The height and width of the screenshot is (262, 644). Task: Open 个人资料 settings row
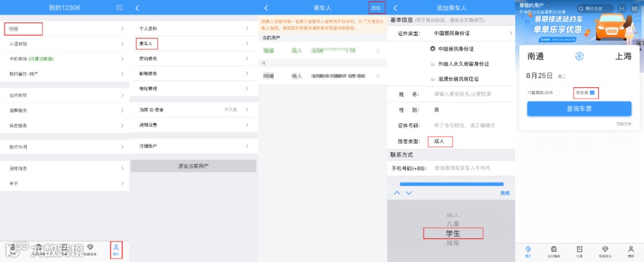tap(193, 29)
